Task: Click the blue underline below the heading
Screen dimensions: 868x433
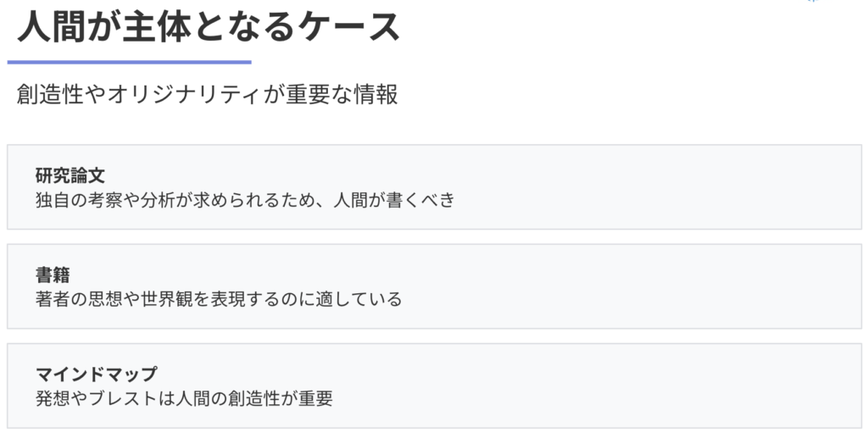Action: (129, 63)
